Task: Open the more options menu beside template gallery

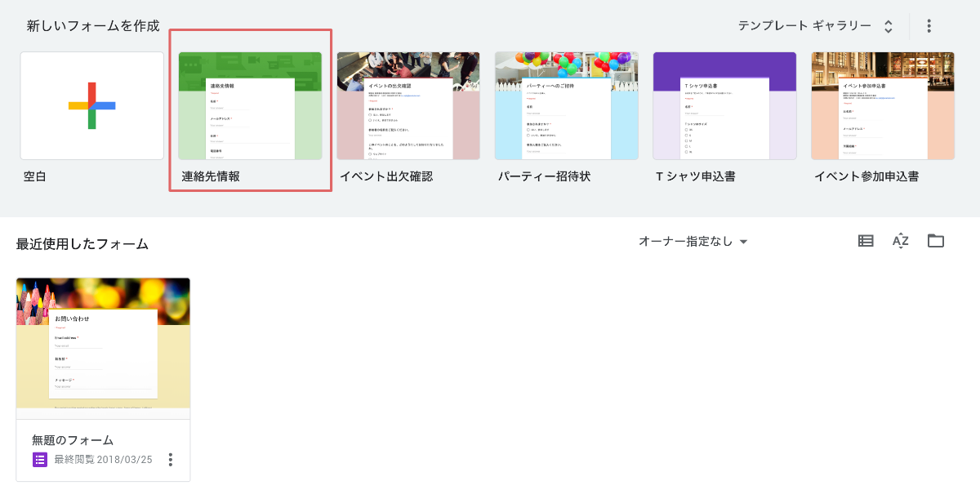Action: pos(929,26)
